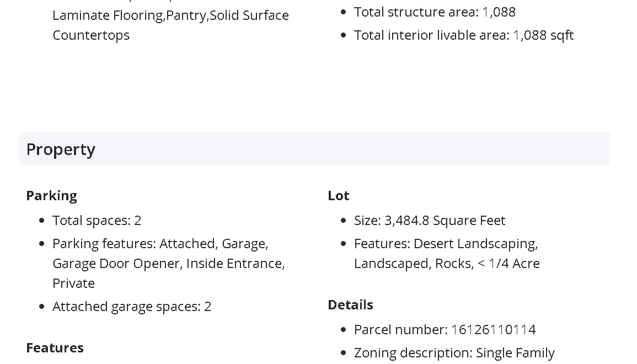Viewport: 637px width, 364px height.
Task: Click the Property section header bar
Action: click(x=314, y=149)
